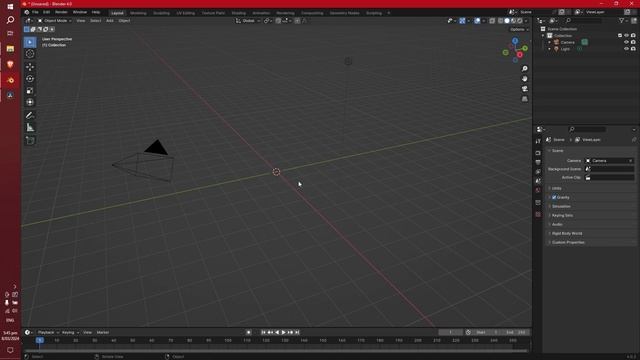Image resolution: width=640 pixels, height=360 pixels.
Task: Click the current frame number field
Action: coord(451,332)
